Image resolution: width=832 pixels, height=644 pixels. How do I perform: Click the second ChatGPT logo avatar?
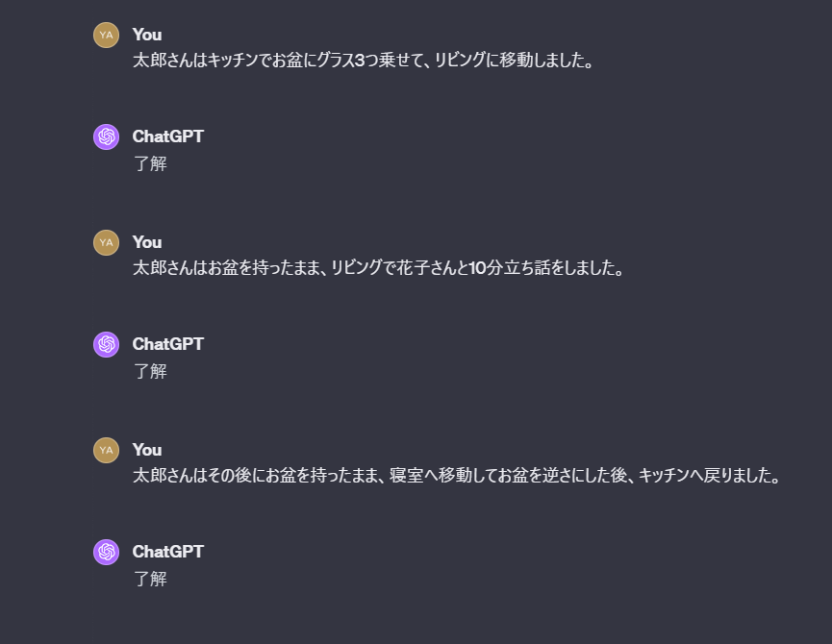(106, 345)
